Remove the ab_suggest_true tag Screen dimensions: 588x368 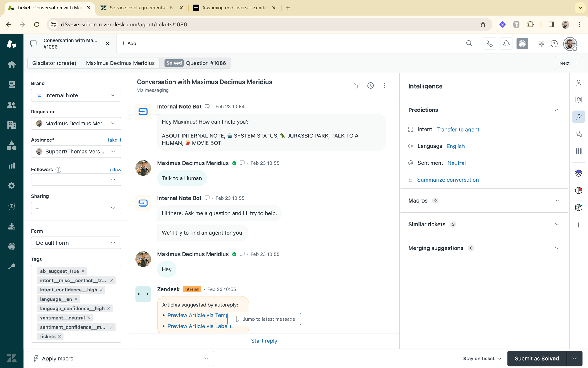click(83, 271)
